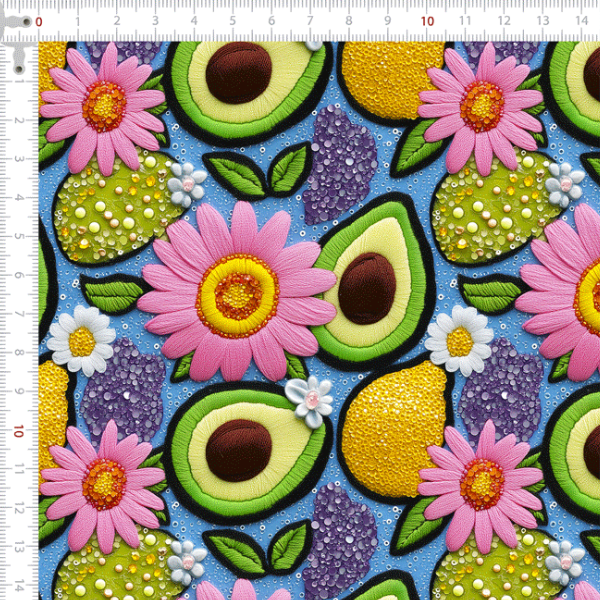Click the red 10 on the horizontal ruler

(x=427, y=21)
